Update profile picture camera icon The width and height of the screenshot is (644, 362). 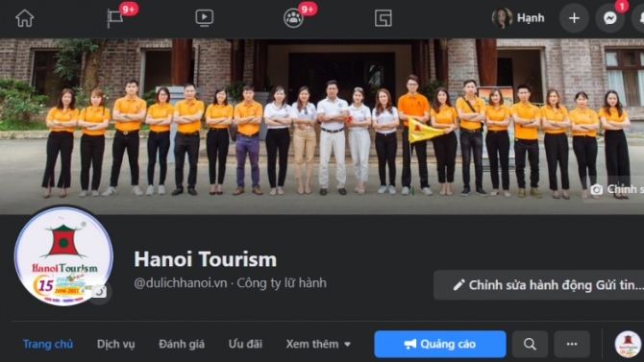[x=99, y=292]
